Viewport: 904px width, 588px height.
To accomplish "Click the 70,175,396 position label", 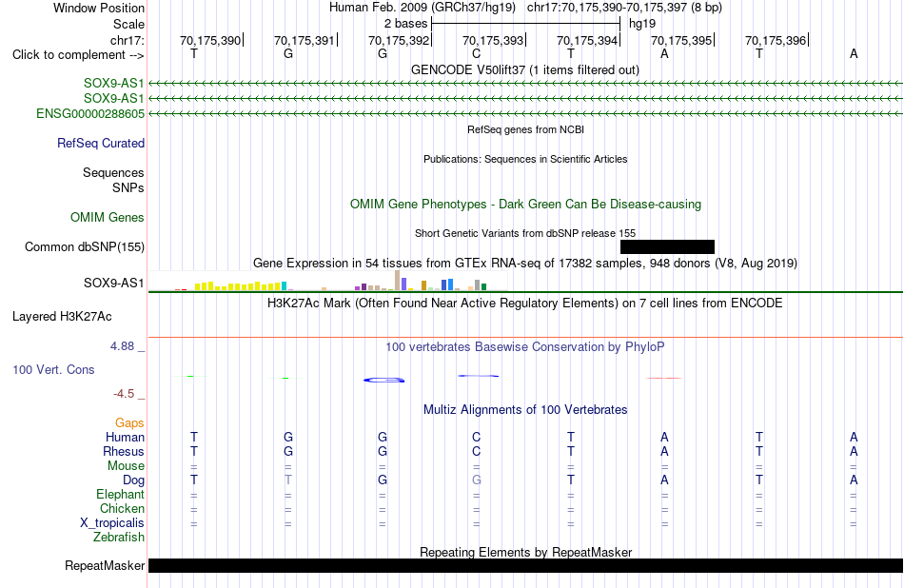I will pos(776,40).
